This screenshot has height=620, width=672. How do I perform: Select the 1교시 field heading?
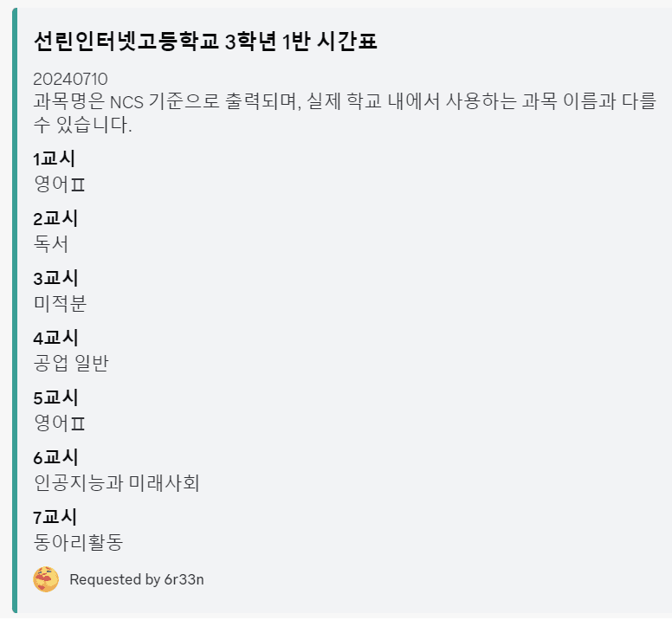point(55,158)
